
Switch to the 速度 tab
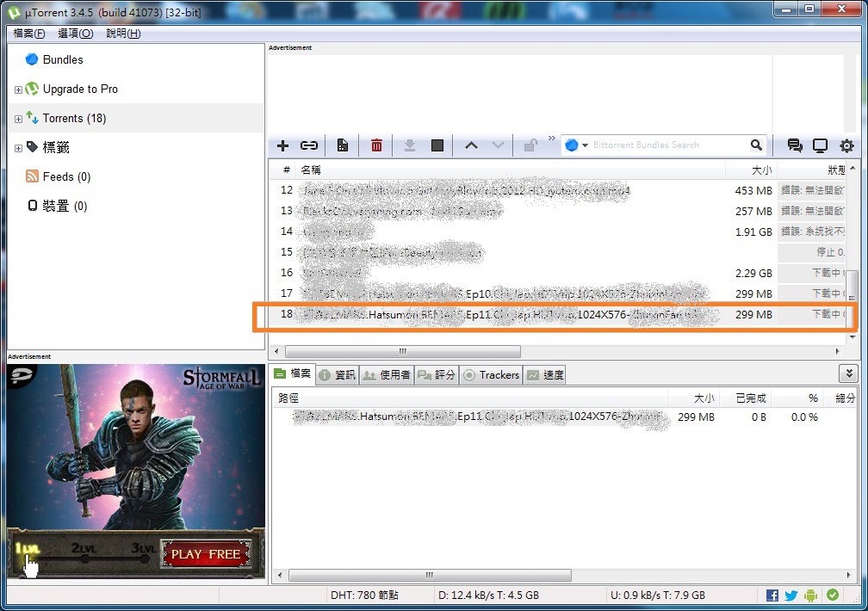point(545,375)
